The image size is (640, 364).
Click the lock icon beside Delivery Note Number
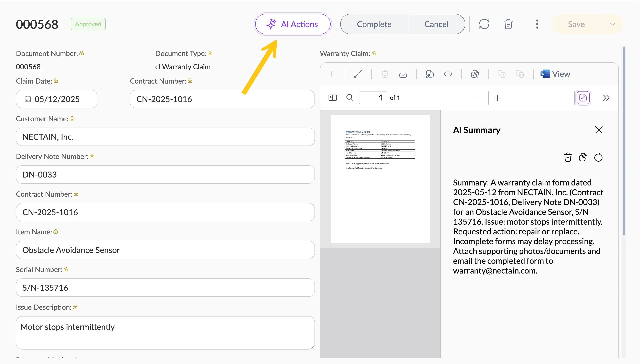(x=92, y=156)
